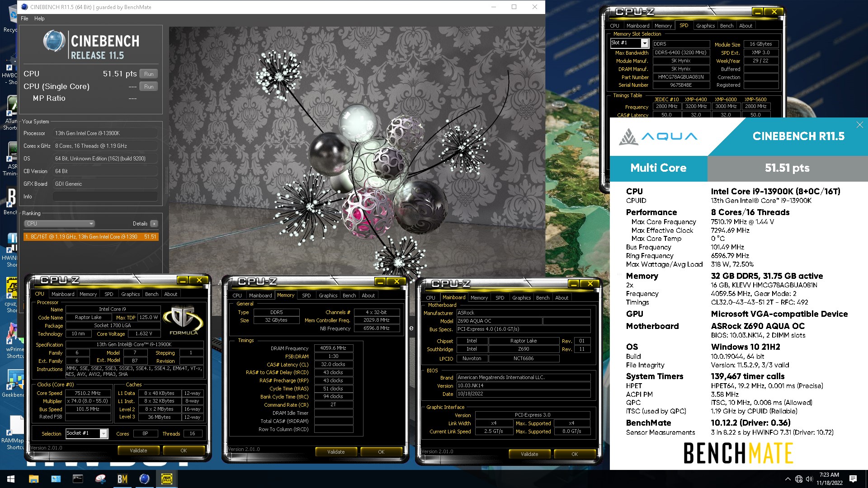Select the RAMMap desktop shortcut
The height and width of the screenshot is (488, 868).
pos(14,433)
